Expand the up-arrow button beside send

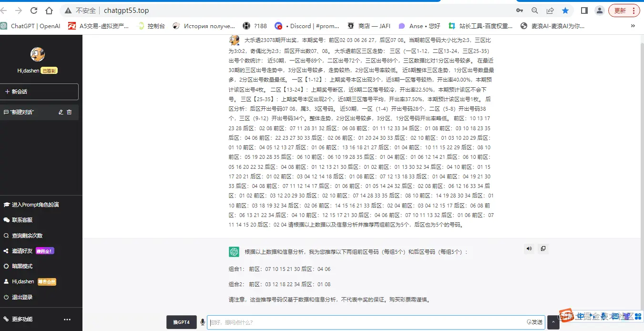tap(553, 322)
